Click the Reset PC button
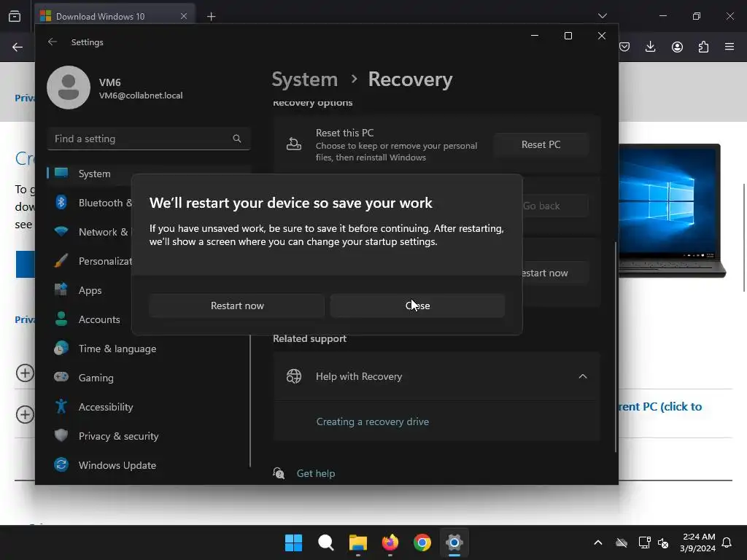 coord(541,145)
